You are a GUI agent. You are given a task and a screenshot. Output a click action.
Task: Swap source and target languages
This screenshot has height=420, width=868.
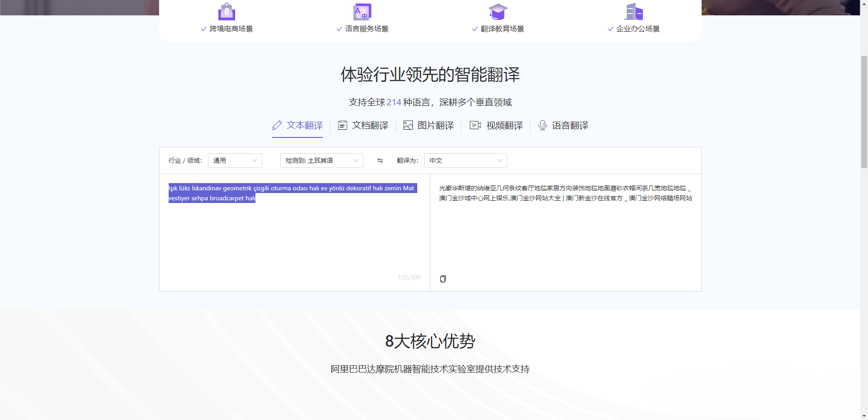tap(380, 160)
